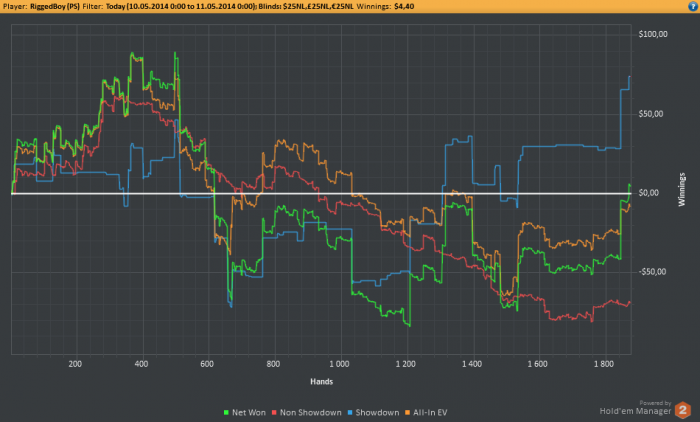Click the 600 hands axis label

pyautogui.click(x=207, y=364)
